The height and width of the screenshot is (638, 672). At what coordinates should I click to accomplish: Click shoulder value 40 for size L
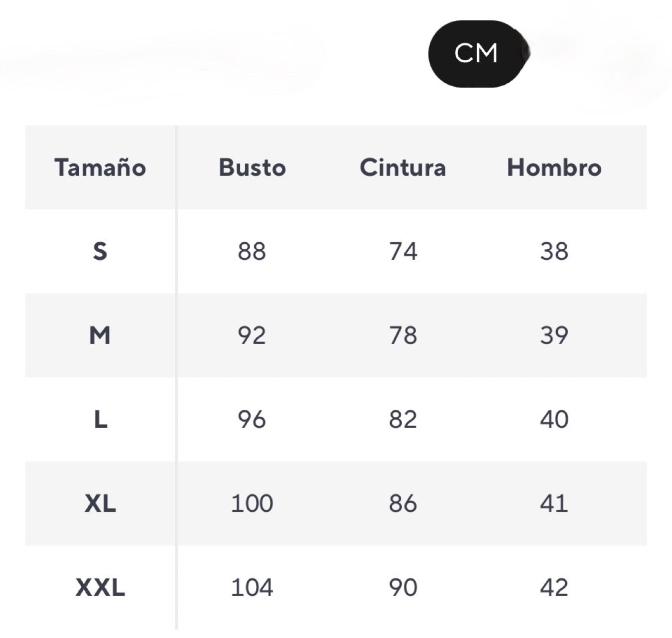coord(554,419)
